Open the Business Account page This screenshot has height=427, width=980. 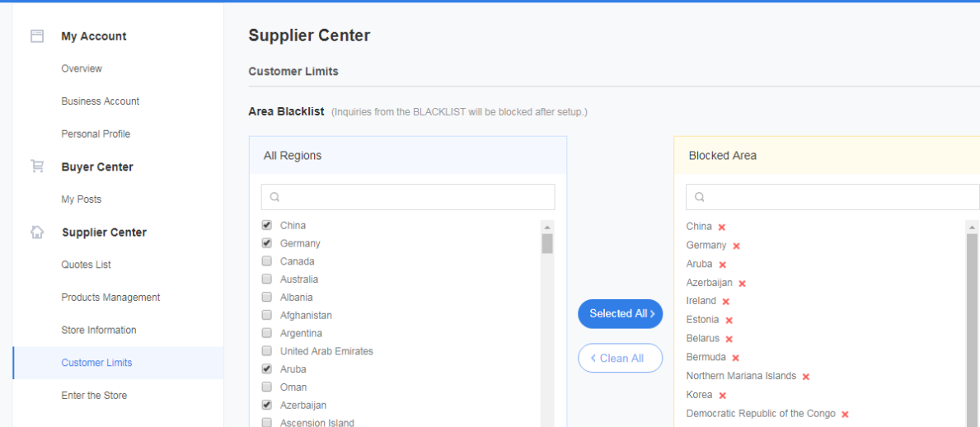(100, 101)
